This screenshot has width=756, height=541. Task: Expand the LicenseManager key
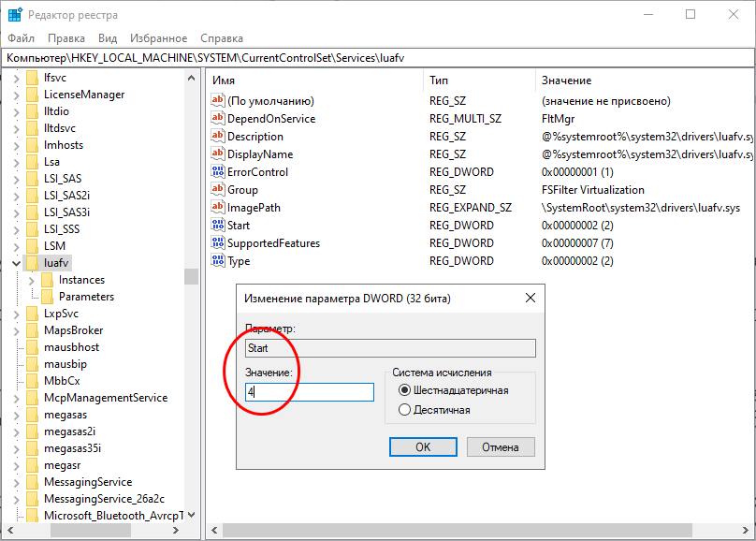tap(17, 95)
